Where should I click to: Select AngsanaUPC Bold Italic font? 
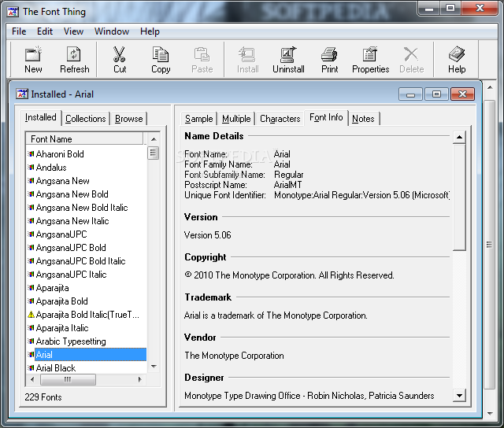tap(80, 261)
